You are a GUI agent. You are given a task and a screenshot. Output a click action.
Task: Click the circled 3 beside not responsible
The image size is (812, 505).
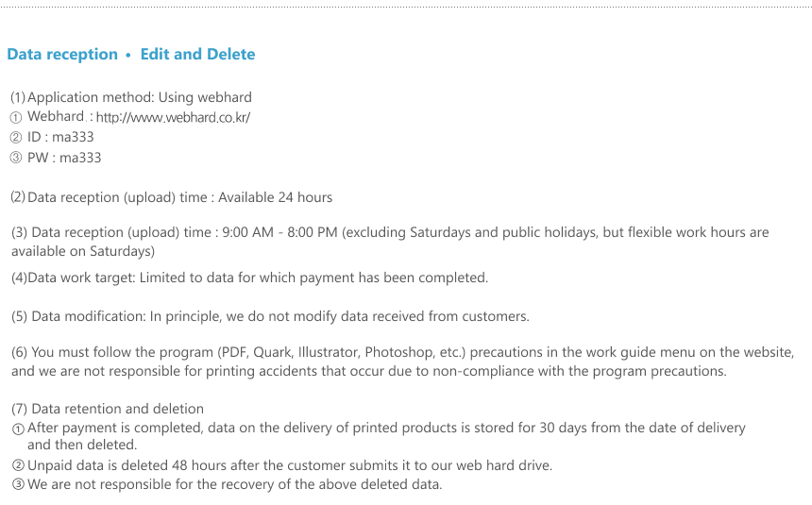click(18, 485)
